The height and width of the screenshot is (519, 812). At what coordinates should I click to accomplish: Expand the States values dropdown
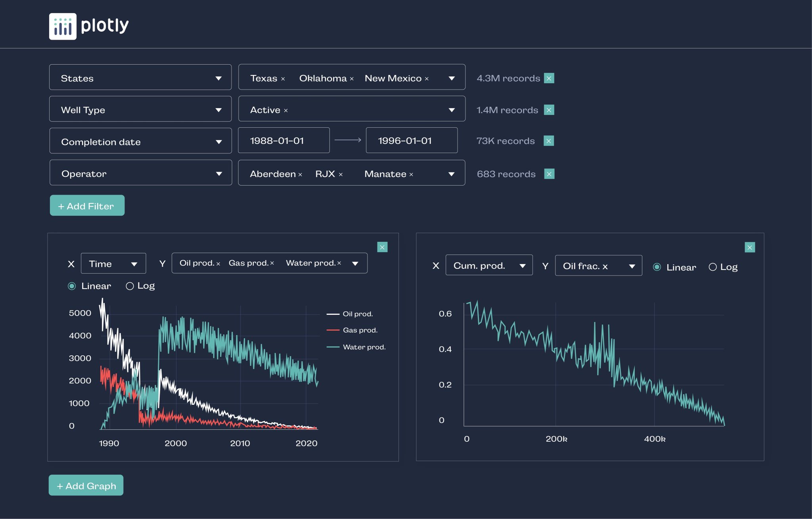point(452,78)
